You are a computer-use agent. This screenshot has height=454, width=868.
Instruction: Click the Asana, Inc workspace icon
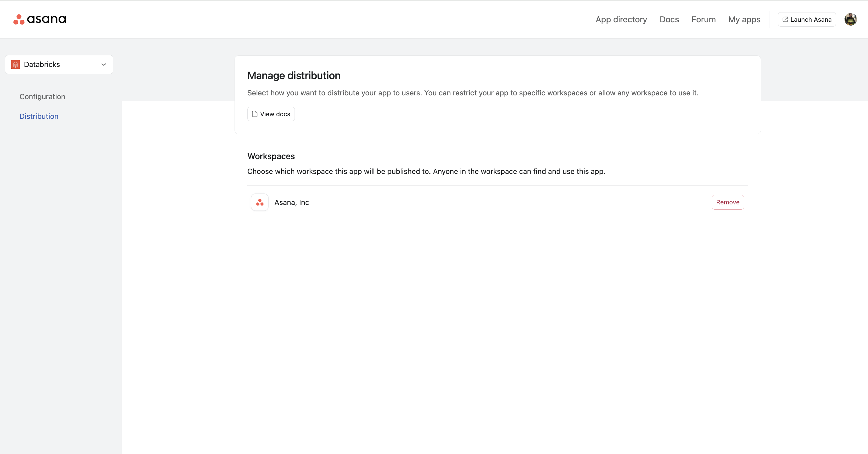pyautogui.click(x=260, y=202)
